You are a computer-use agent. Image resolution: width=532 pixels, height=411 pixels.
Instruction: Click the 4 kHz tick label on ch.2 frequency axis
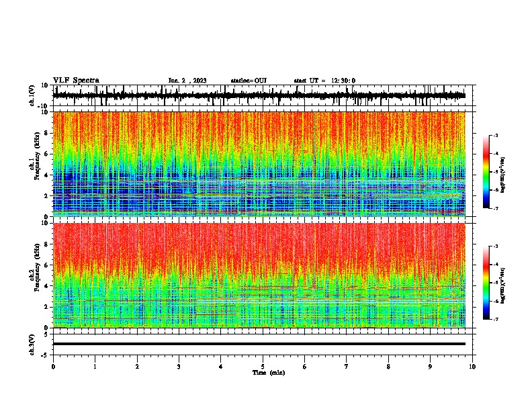pos(46,286)
